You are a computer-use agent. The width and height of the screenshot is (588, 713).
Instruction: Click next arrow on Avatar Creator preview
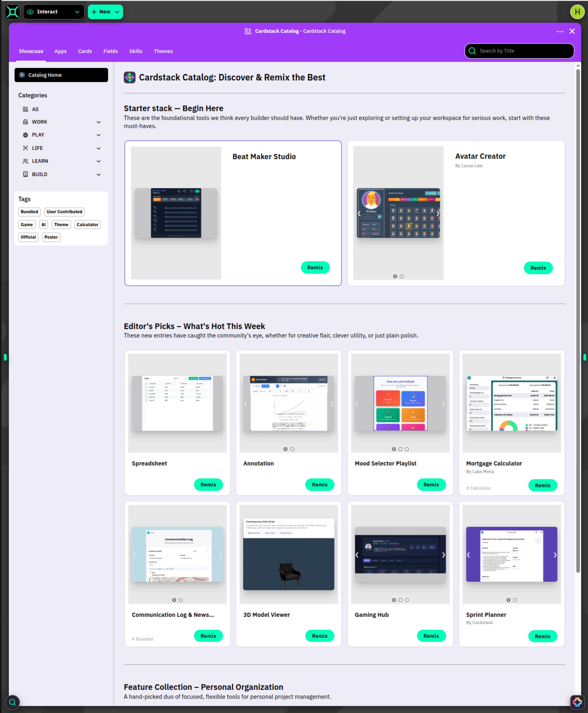tap(438, 213)
